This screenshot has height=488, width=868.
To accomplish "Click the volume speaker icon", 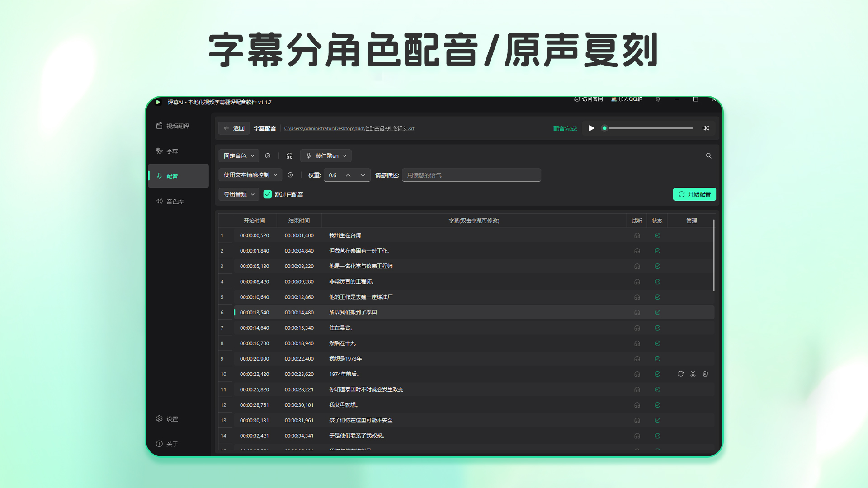I will tap(706, 128).
